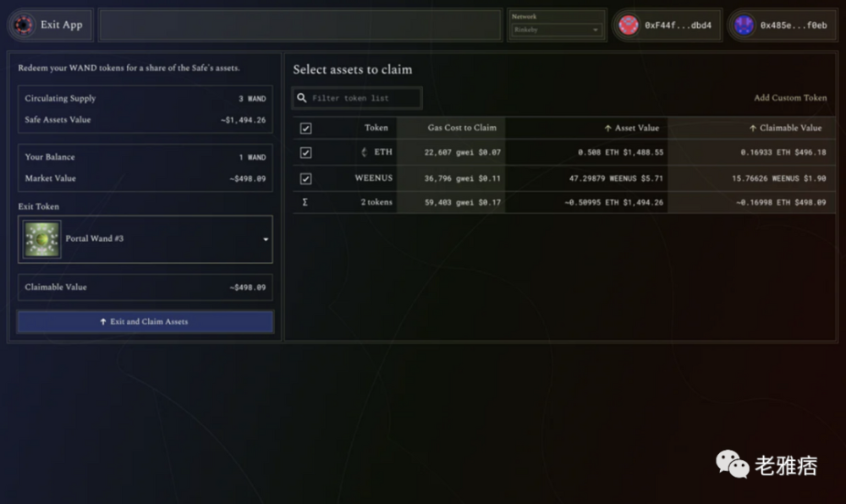Screen dimensions: 846x504
Task: Click the 0xF44f...dbd4 account avatar
Action: coord(628,25)
